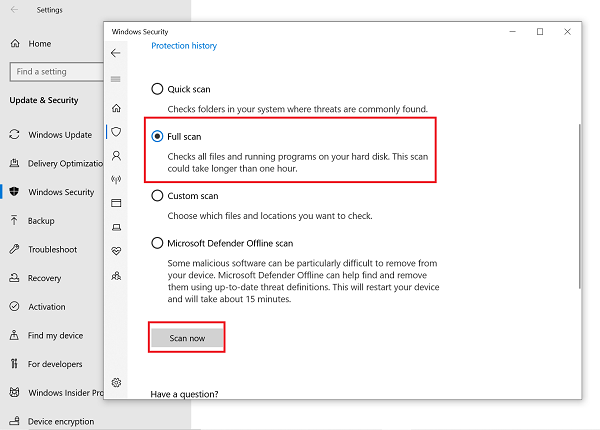Open Account protection person icon
Viewport: 600px width, 430px height.
[116, 156]
